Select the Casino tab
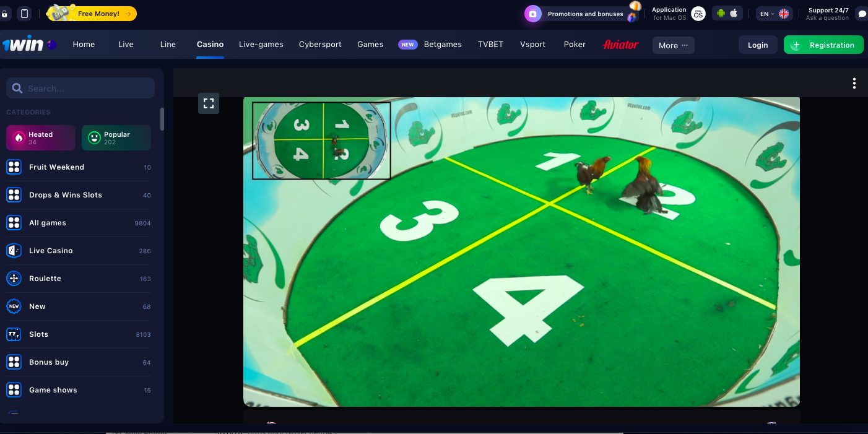 click(x=210, y=45)
